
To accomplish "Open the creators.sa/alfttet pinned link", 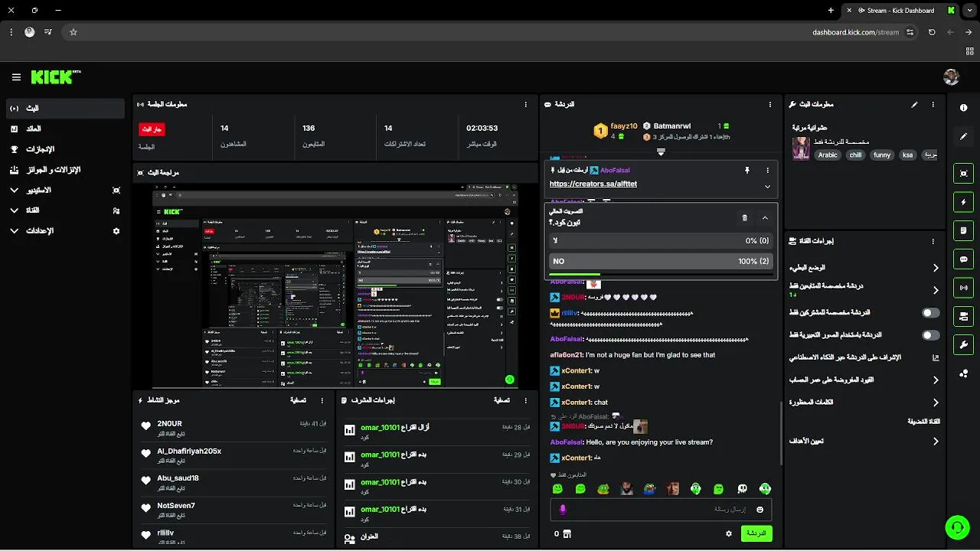I will coord(593,184).
